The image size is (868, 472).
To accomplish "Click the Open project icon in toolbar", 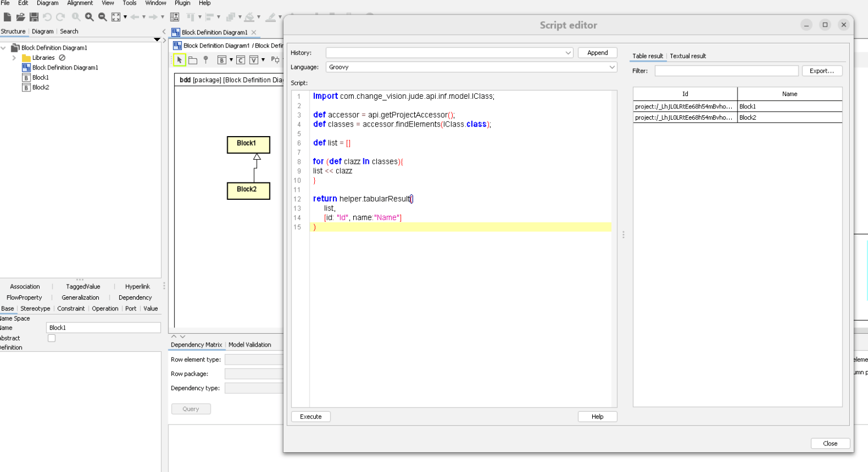I will (x=20, y=16).
